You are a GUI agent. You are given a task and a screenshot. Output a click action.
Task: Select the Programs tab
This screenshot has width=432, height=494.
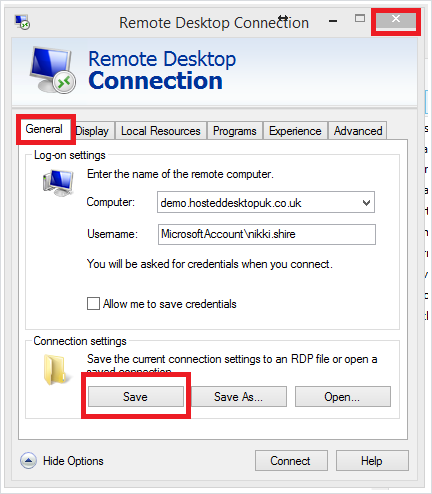235,131
